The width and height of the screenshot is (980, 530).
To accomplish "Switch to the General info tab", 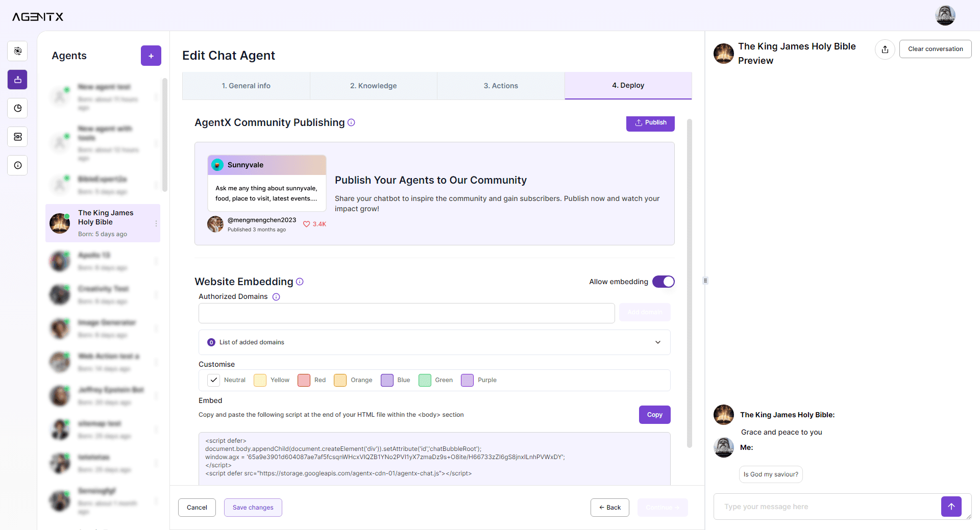I will point(246,86).
